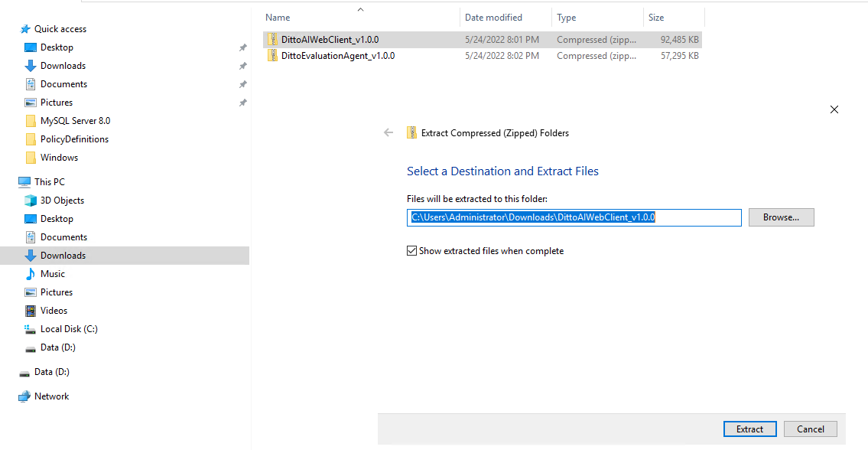Click the Extract button
868x450 pixels.
[749, 429]
